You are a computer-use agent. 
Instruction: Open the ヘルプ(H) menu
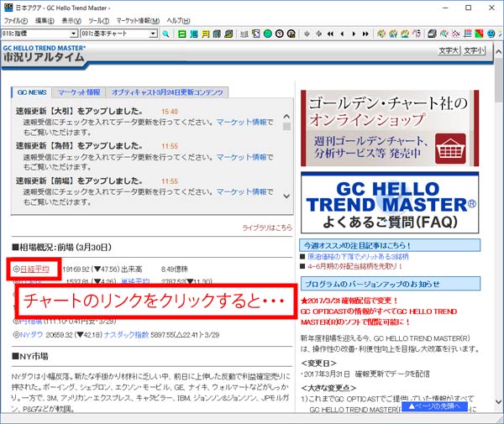(178, 21)
